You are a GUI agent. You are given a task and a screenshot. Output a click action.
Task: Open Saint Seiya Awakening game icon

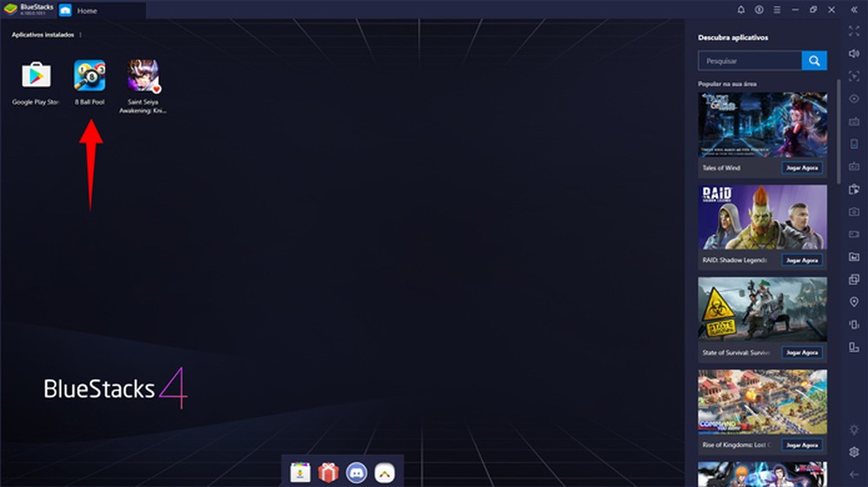pos(143,76)
